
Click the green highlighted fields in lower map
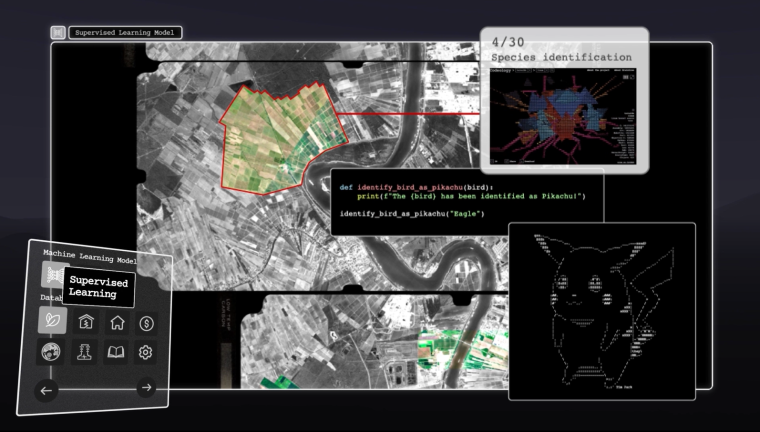pos(461,350)
